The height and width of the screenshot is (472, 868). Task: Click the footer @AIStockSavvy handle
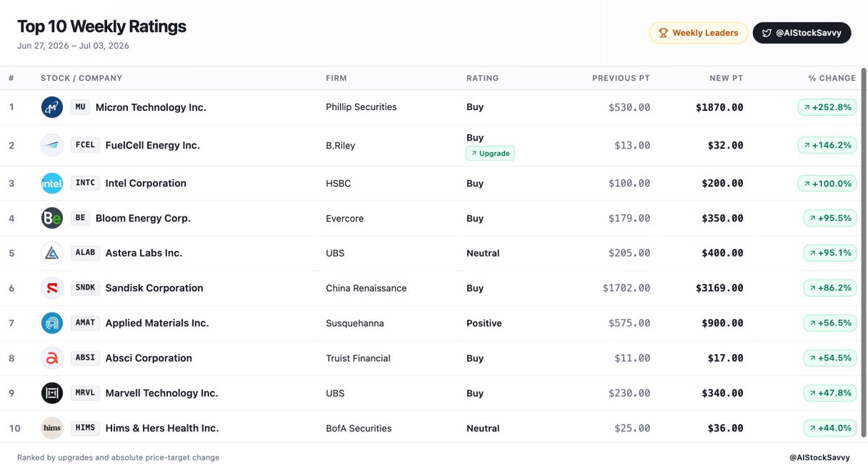pos(820,458)
